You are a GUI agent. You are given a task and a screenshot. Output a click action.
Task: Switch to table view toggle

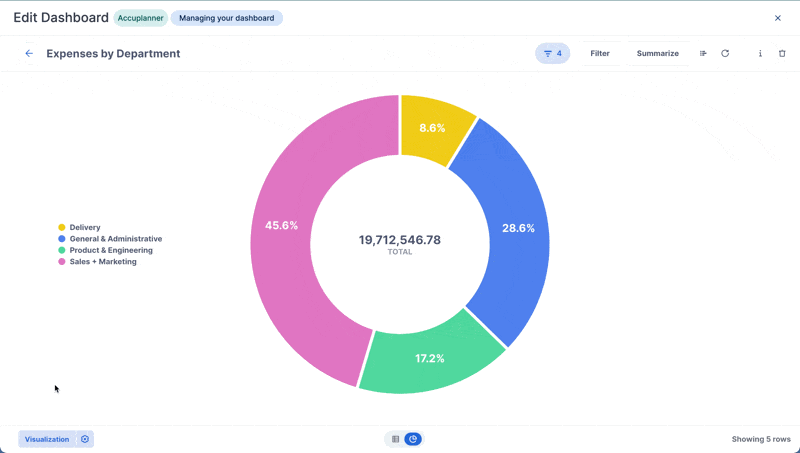point(395,439)
